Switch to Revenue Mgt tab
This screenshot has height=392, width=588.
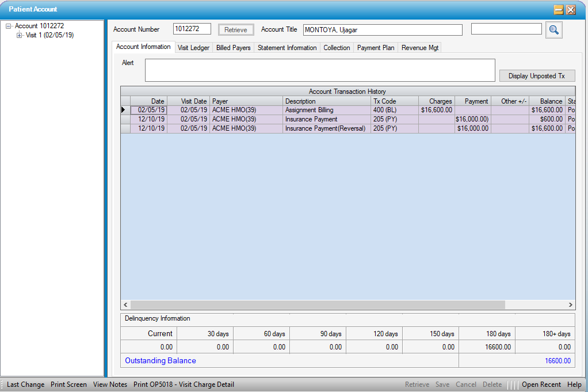click(x=420, y=48)
